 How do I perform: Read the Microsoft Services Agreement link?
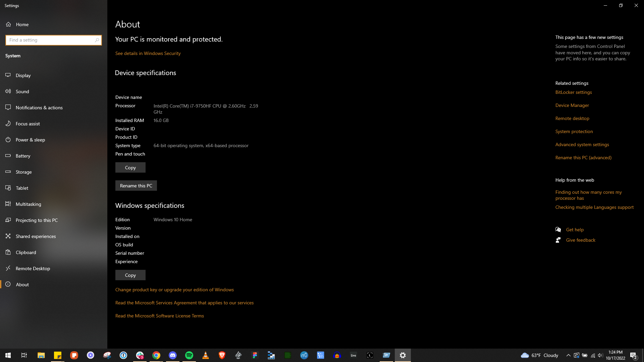pyautogui.click(x=184, y=303)
